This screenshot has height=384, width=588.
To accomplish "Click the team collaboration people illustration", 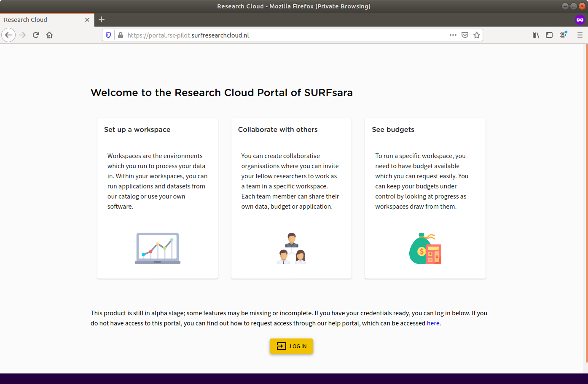I will click(291, 248).
